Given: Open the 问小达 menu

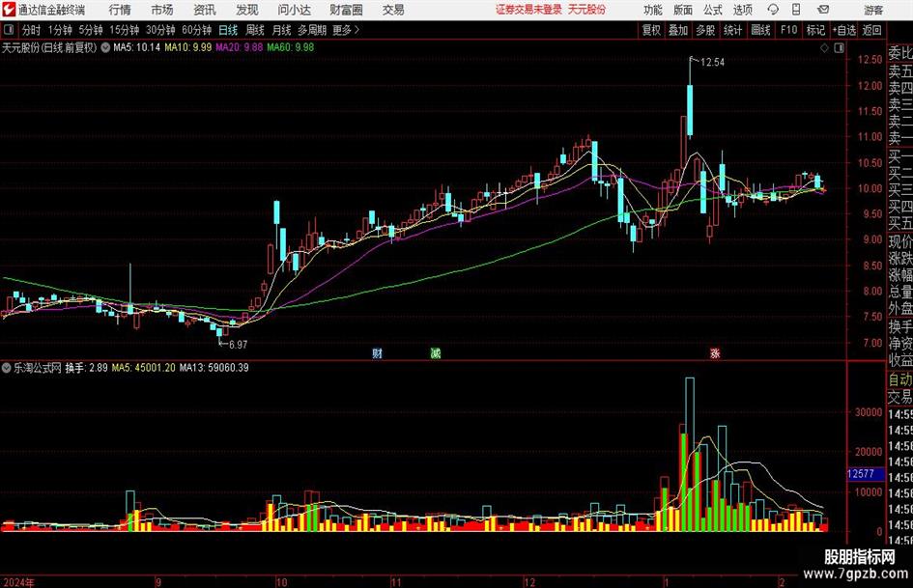Looking at the screenshot, I should pyautogui.click(x=294, y=10).
